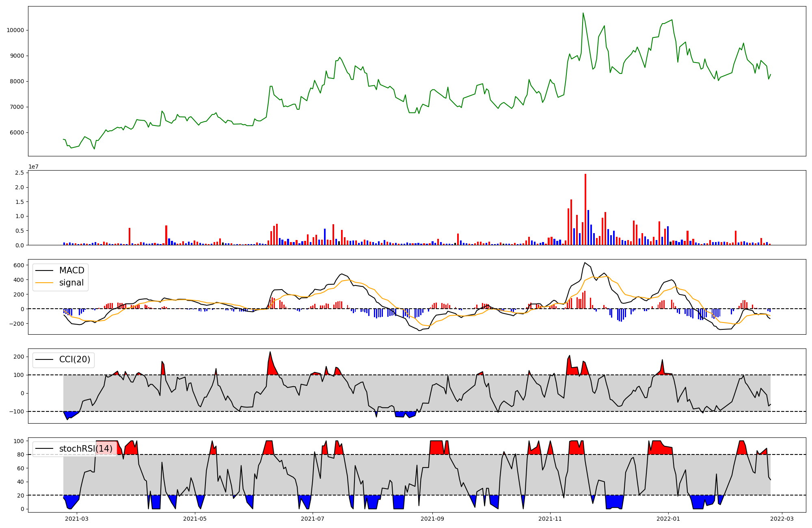The image size is (812, 528).
Task: Click the 6000 price axis label
Action: point(17,132)
